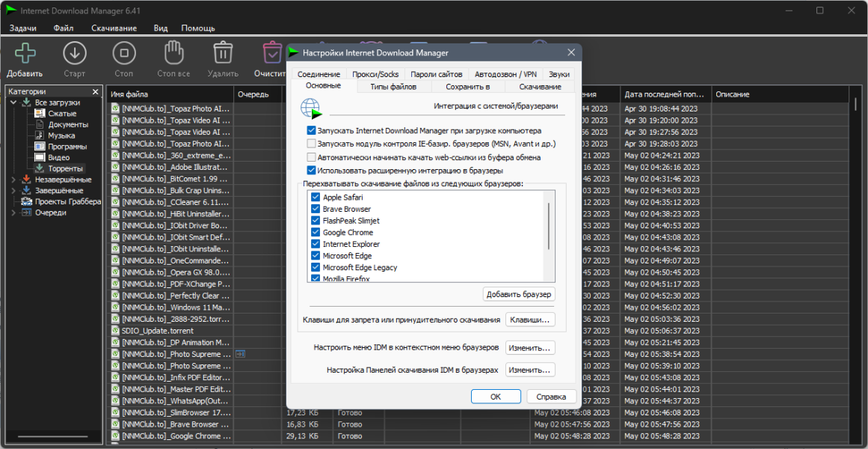Viewport: 868px width, 449px height.
Task: Open the Скачивание menu in menu bar
Action: pos(114,28)
